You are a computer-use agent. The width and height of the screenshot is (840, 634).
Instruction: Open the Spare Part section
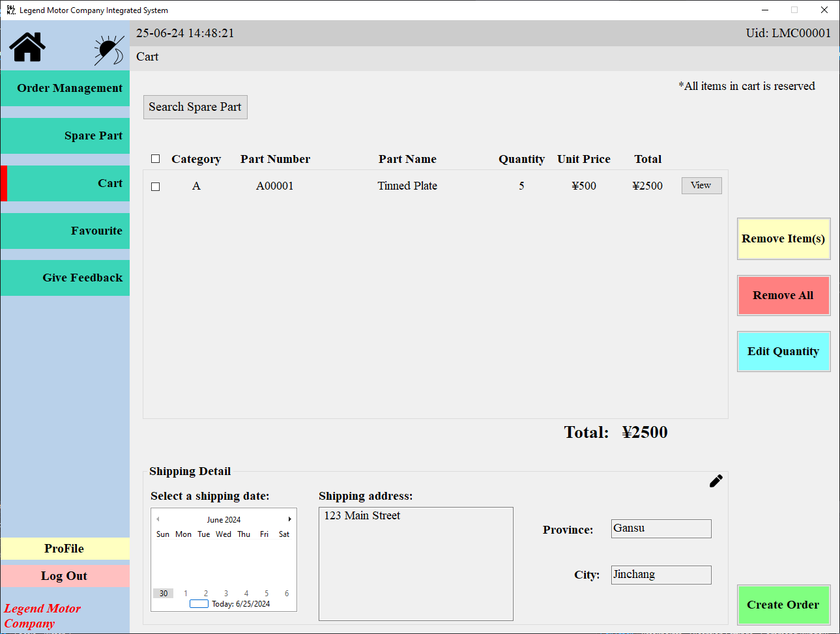pyautogui.click(x=65, y=136)
